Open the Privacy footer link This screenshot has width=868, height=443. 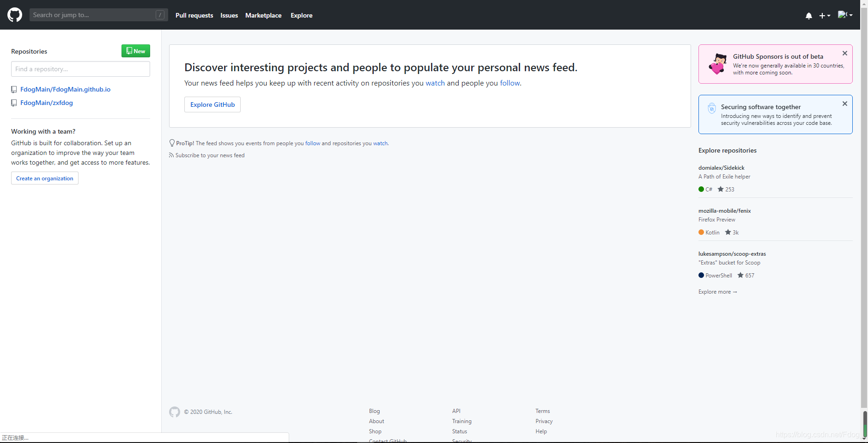544,421
